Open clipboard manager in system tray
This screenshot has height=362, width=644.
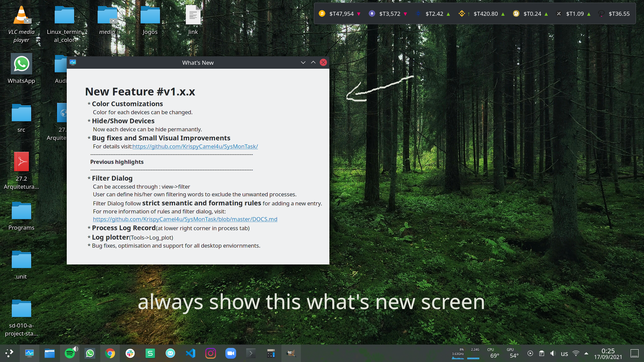click(542, 353)
